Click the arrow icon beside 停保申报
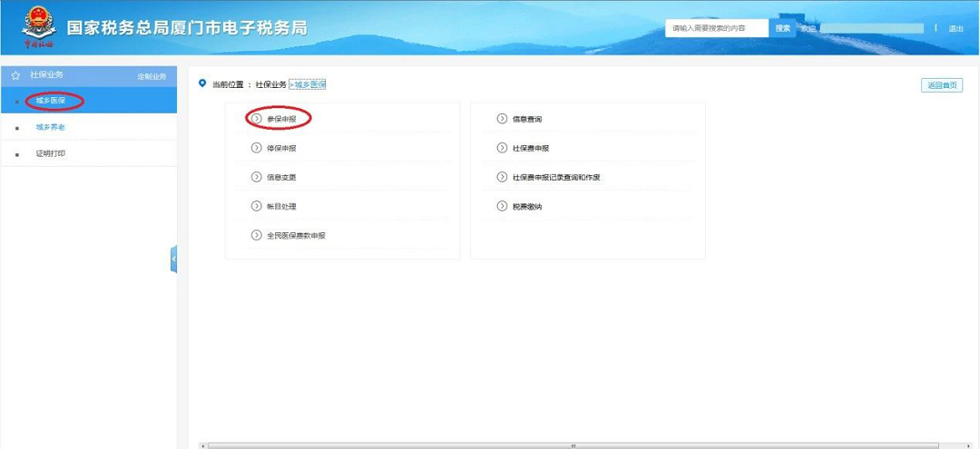Image resolution: width=980 pixels, height=449 pixels. (x=256, y=148)
